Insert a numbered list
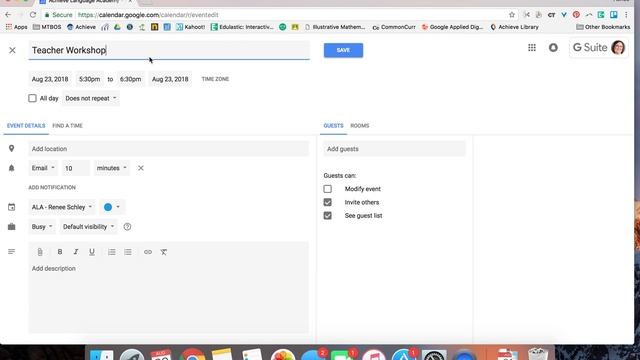Image resolution: width=640 pixels, height=360 pixels. click(x=111, y=252)
